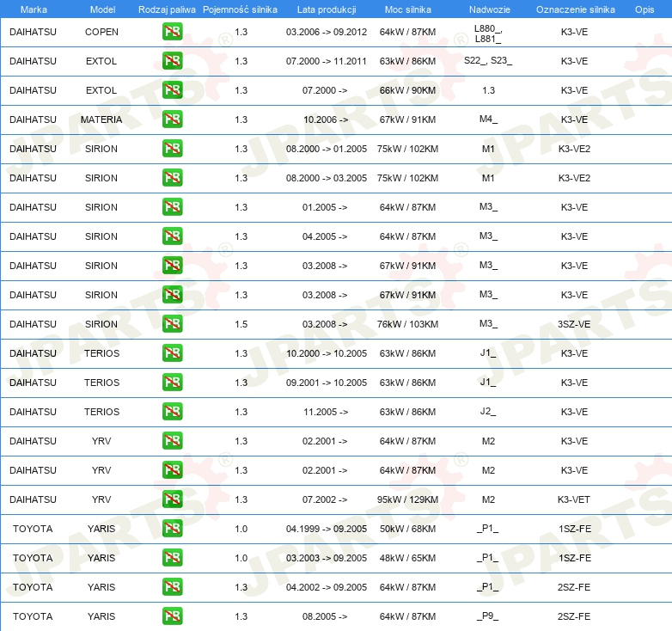
Task: Click production date 01.2005 ->
Action: tap(325, 207)
